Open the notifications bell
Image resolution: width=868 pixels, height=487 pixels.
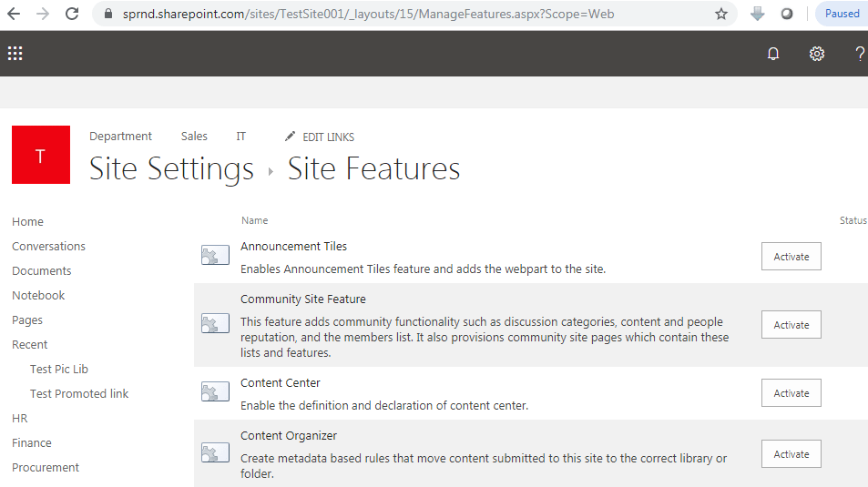773,54
